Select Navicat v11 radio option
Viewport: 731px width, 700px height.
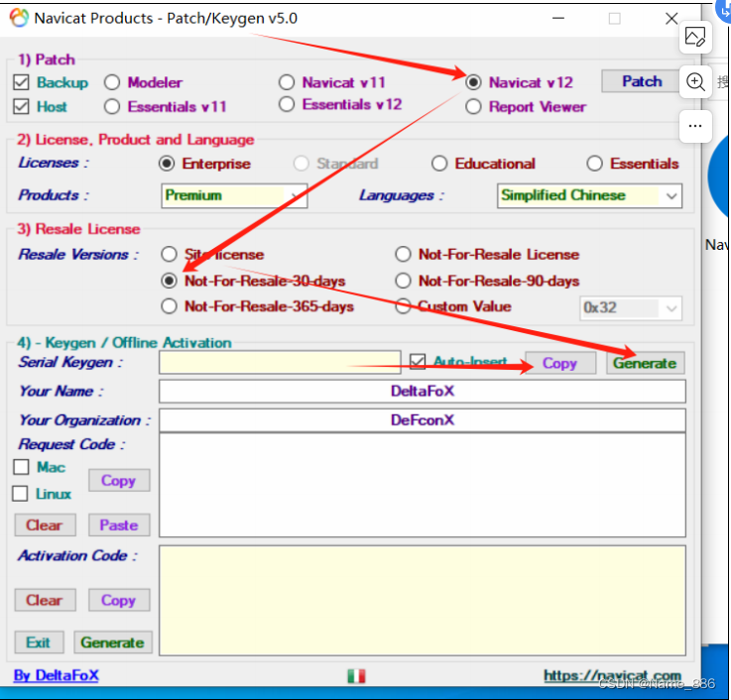pyautogui.click(x=287, y=82)
